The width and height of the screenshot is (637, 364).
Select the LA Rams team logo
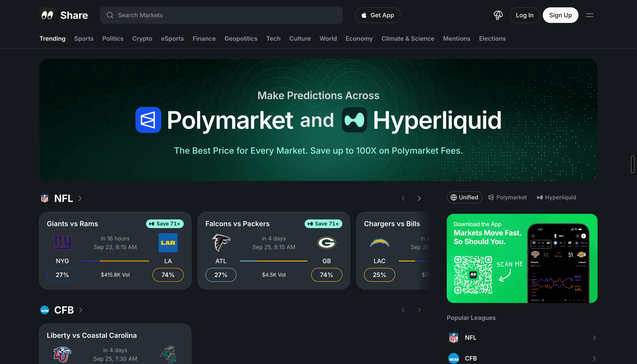tap(168, 243)
